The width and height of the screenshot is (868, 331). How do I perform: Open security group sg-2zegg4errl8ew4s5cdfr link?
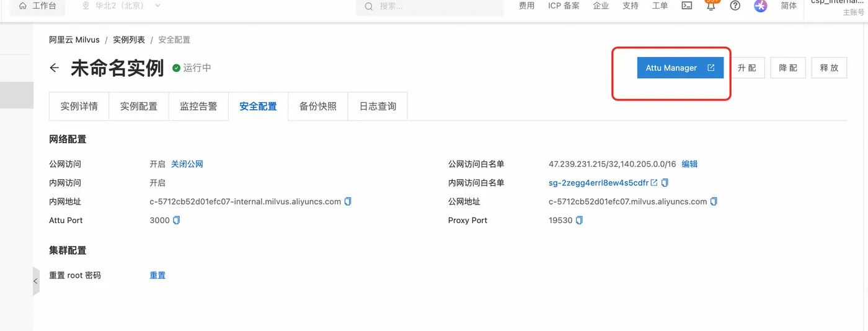coord(598,183)
